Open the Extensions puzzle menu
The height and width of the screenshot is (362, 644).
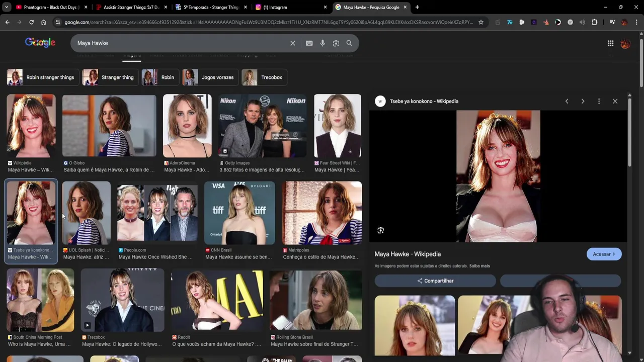point(594,22)
